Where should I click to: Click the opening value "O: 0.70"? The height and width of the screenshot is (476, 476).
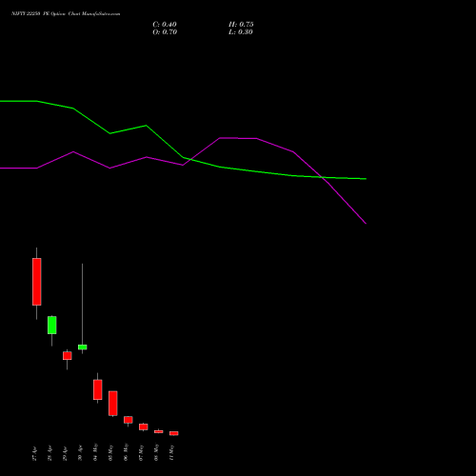(165, 32)
